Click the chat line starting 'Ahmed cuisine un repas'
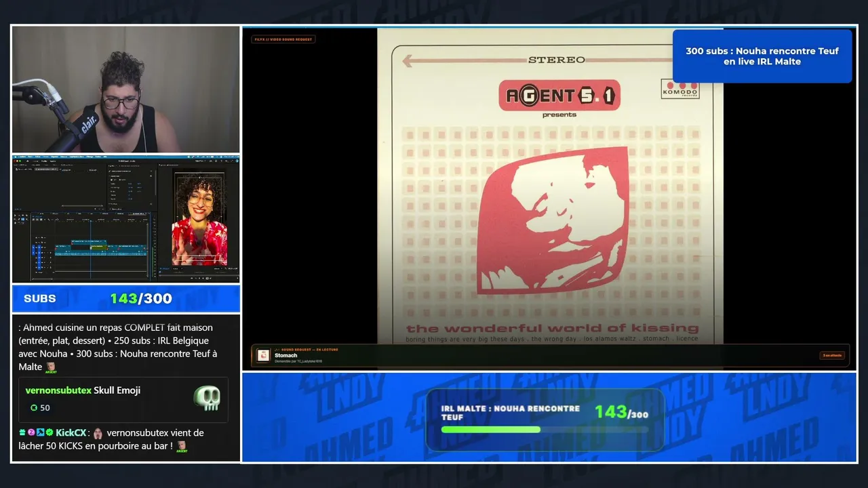This screenshot has height=488, width=868. (118, 347)
